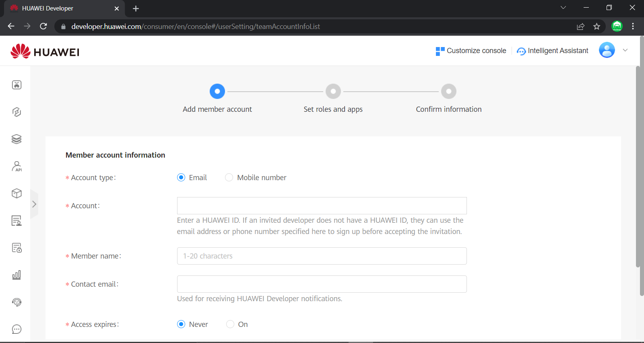Viewport: 644px width, 343px height.
Task: Click the API user icon in sidebar
Action: tap(17, 166)
